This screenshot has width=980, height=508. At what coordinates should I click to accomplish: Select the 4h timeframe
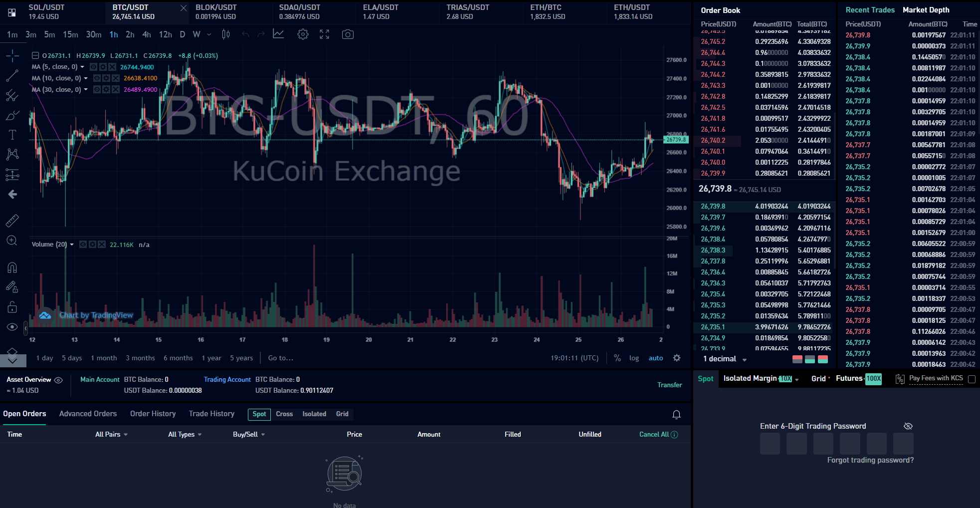(x=147, y=34)
